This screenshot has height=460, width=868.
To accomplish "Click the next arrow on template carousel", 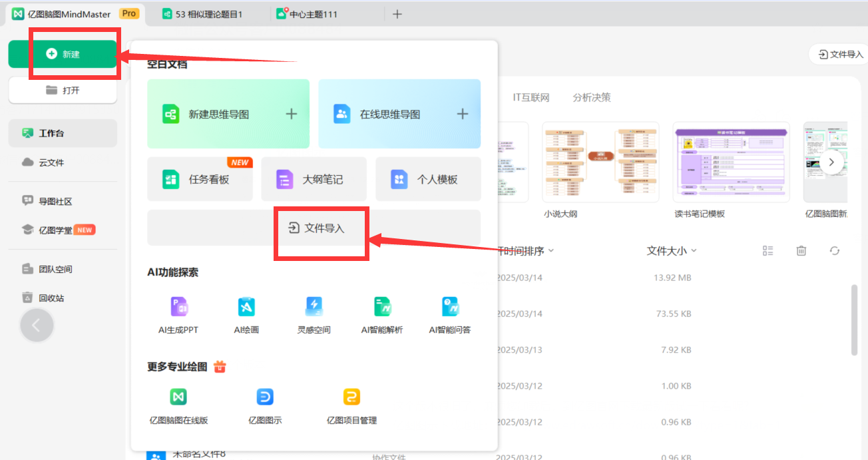I will (x=832, y=162).
